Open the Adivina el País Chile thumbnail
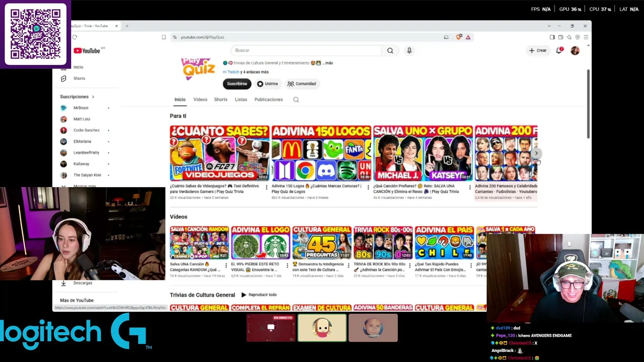The image size is (644, 362). tap(444, 242)
